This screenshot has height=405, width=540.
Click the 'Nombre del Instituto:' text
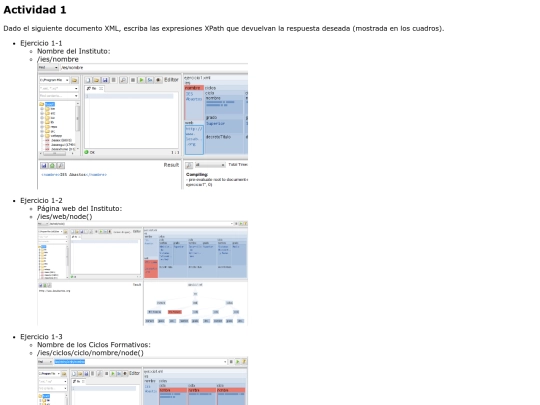tap(74, 51)
